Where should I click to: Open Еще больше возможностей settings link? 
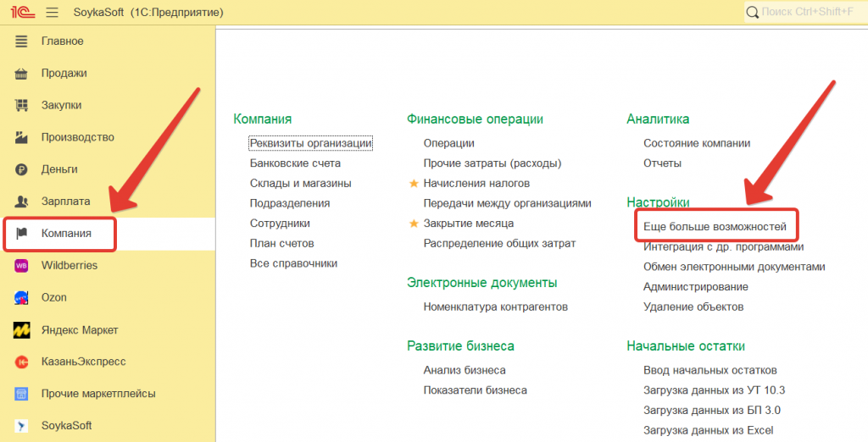(715, 227)
